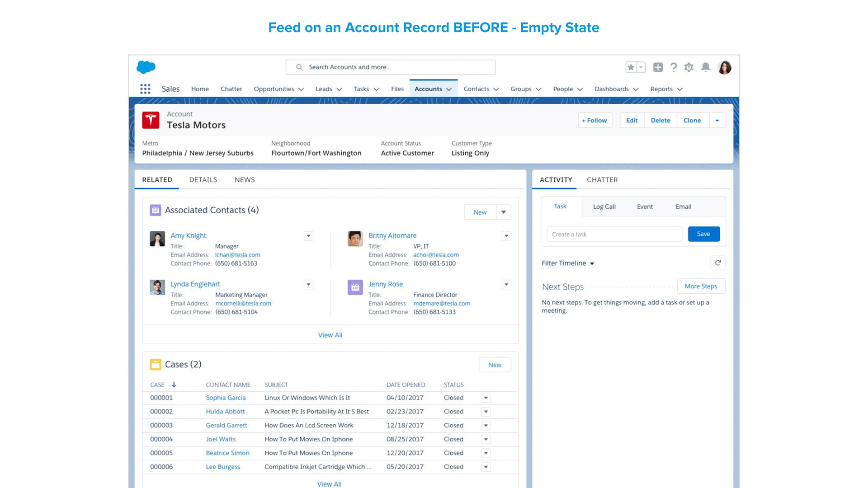
Task: Select the Log Call tab
Action: tap(604, 206)
